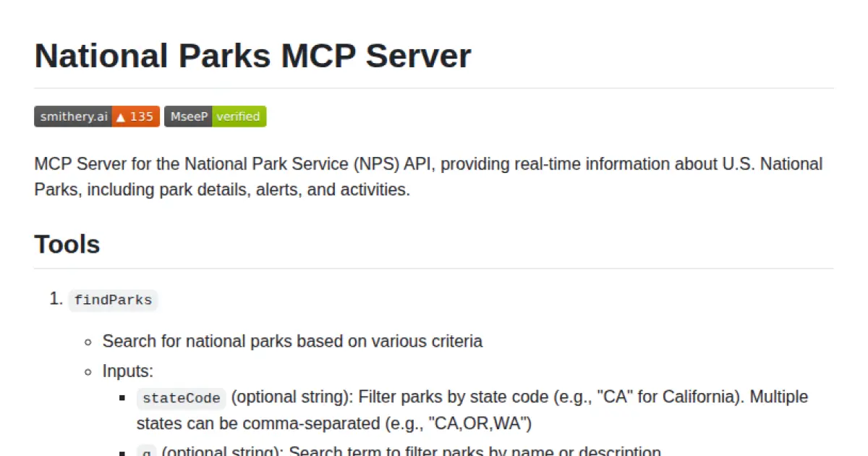The width and height of the screenshot is (868, 456).
Task: Select the stateCode parameter code snippet
Action: [x=181, y=397]
